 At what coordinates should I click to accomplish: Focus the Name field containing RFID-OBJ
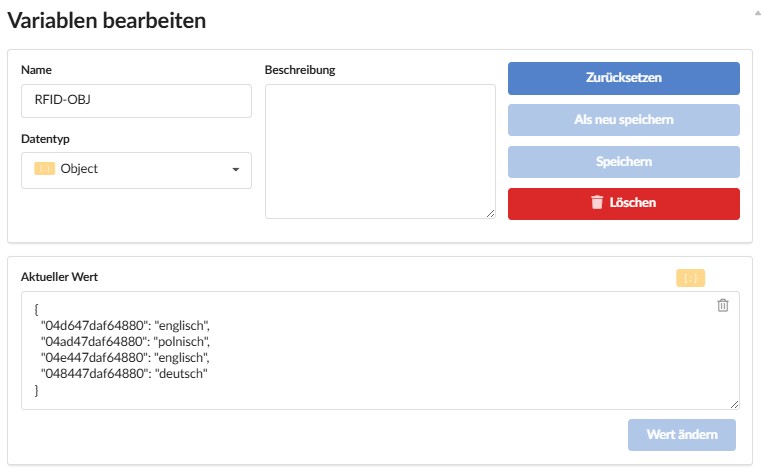point(136,101)
